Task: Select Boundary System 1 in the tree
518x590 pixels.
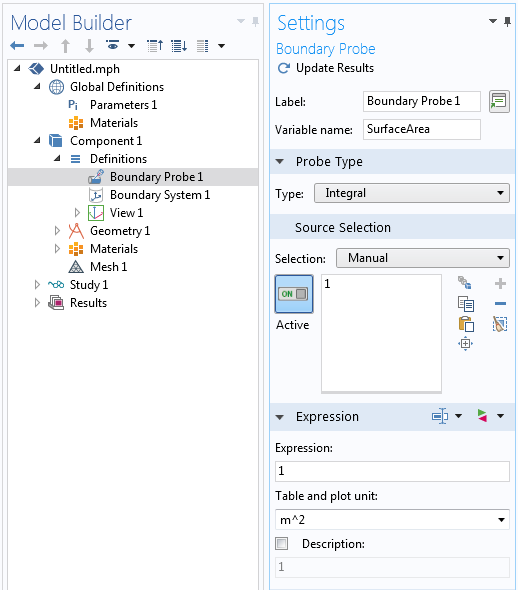Action: point(160,195)
